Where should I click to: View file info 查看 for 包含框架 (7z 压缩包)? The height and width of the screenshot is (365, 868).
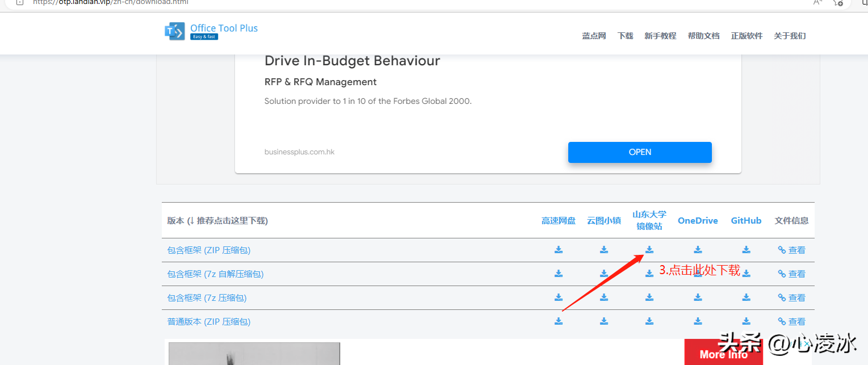coord(792,297)
